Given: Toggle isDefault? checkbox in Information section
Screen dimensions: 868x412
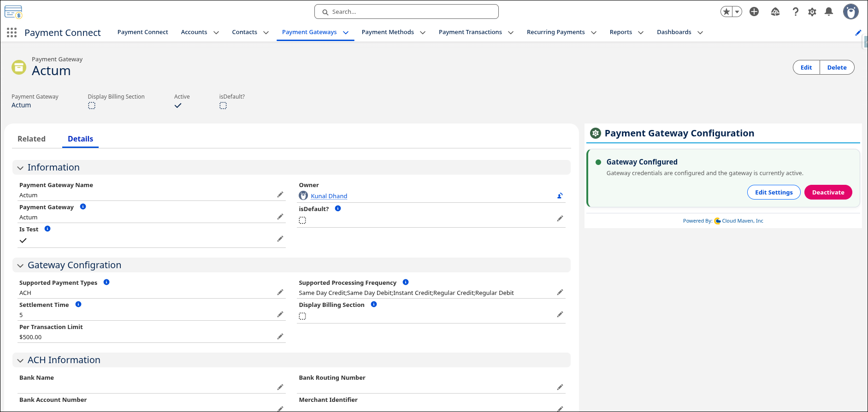Looking at the screenshot, I should pos(302,220).
